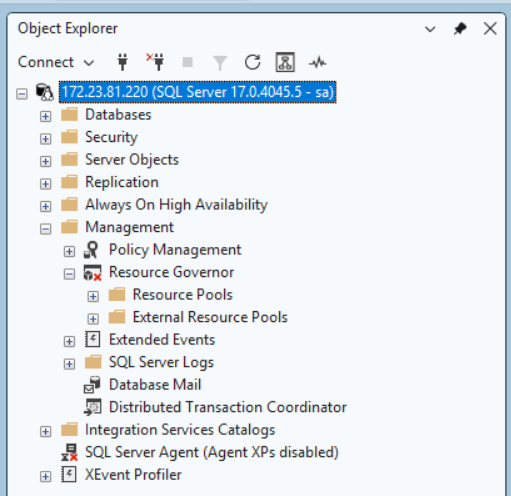Select the Database Mail label
This screenshot has height=496, width=511.
[x=155, y=385]
